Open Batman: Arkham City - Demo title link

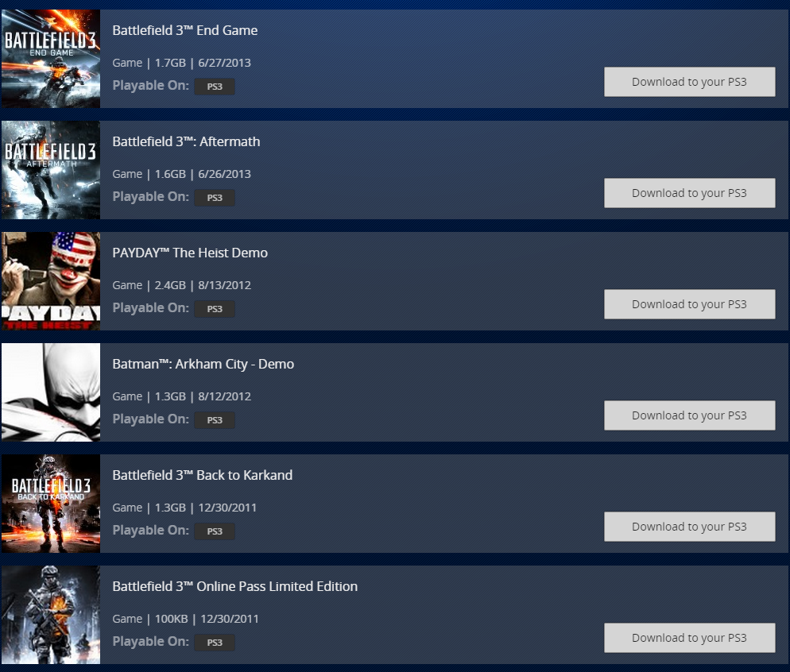(203, 364)
